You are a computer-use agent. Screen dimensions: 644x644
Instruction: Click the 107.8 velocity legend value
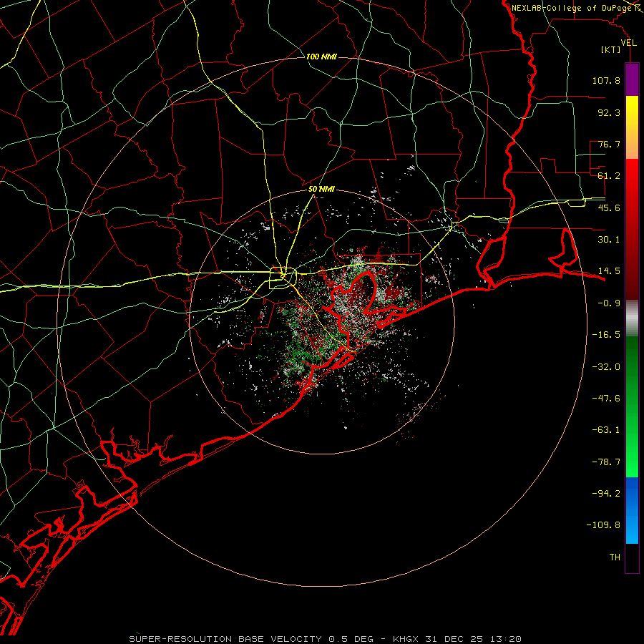606,80
